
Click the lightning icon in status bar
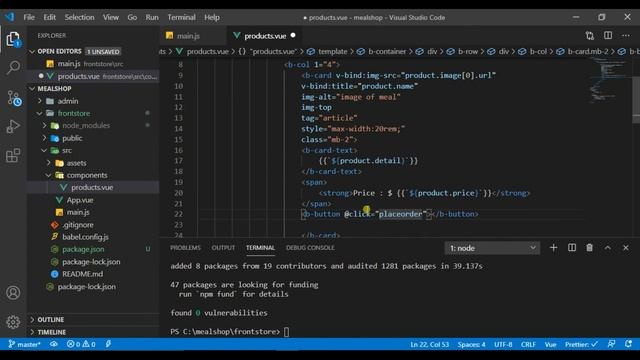click(108, 344)
